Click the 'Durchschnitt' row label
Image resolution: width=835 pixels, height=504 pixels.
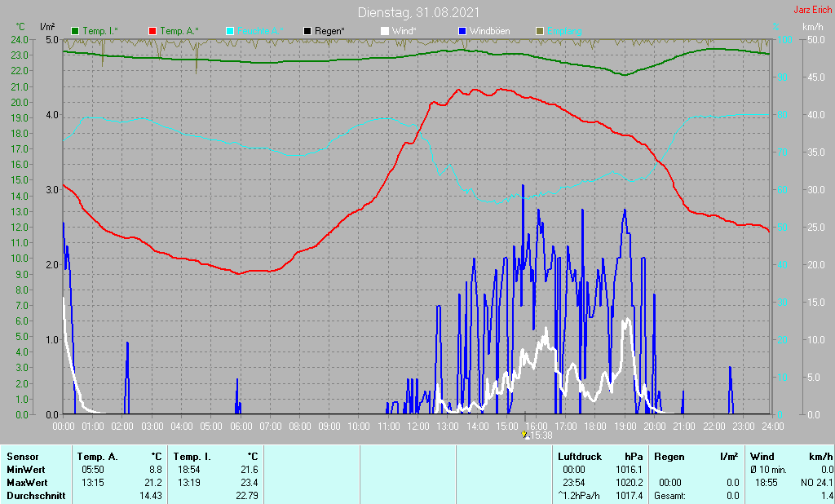click(36, 496)
